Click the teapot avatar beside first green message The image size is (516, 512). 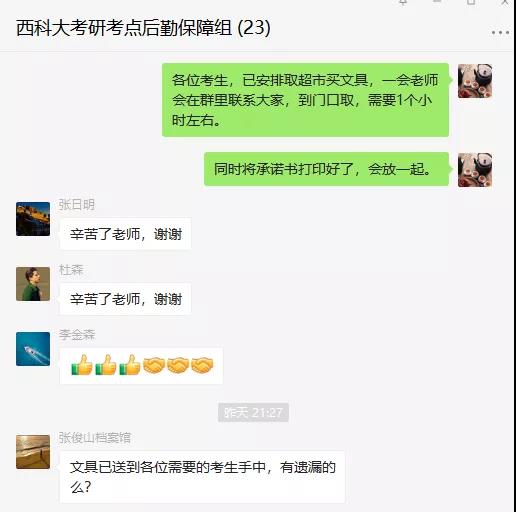(475, 81)
